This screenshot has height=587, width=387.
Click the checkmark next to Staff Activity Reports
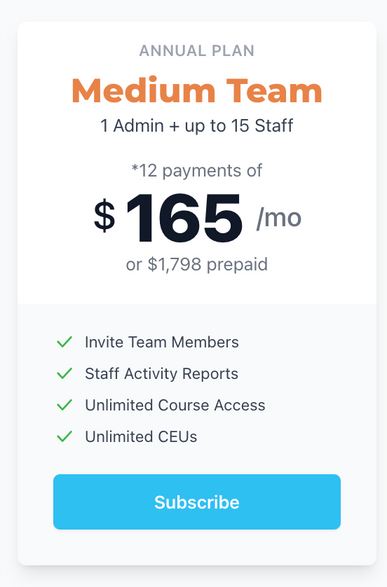[64, 373]
